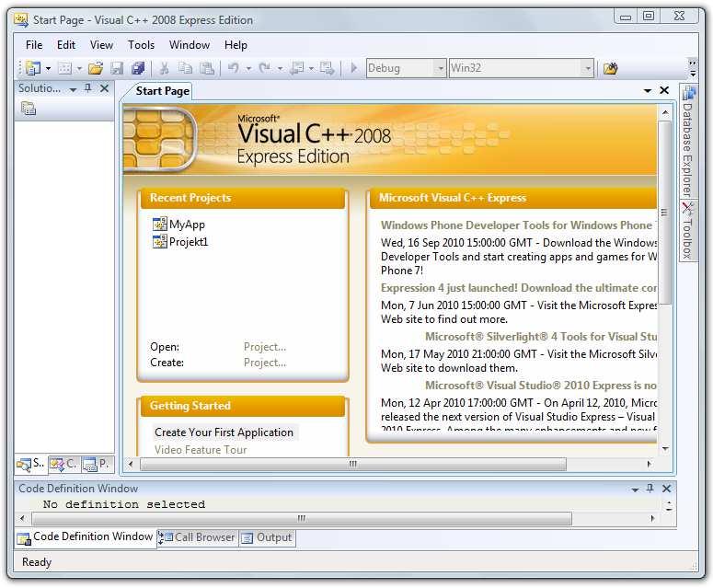Click the Paste clipboard icon
713x588 pixels.
coord(207,68)
